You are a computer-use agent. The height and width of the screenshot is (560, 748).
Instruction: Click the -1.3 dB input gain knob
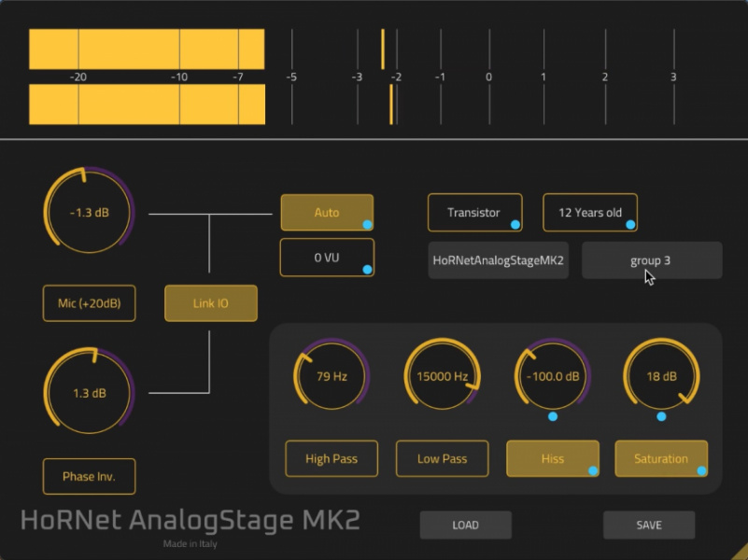coord(89,212)
